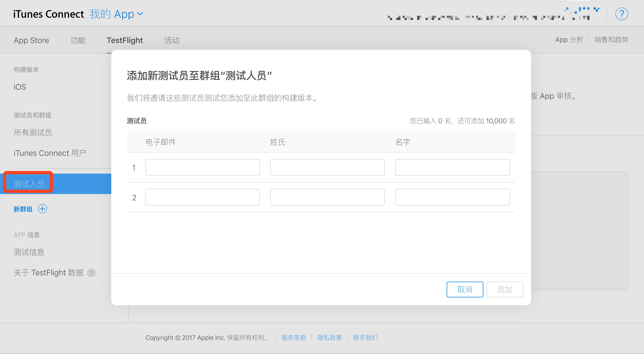Screen dimensions: 644x354
Task: Click the 姓氏 column header
Action: [x=278, y=142]
